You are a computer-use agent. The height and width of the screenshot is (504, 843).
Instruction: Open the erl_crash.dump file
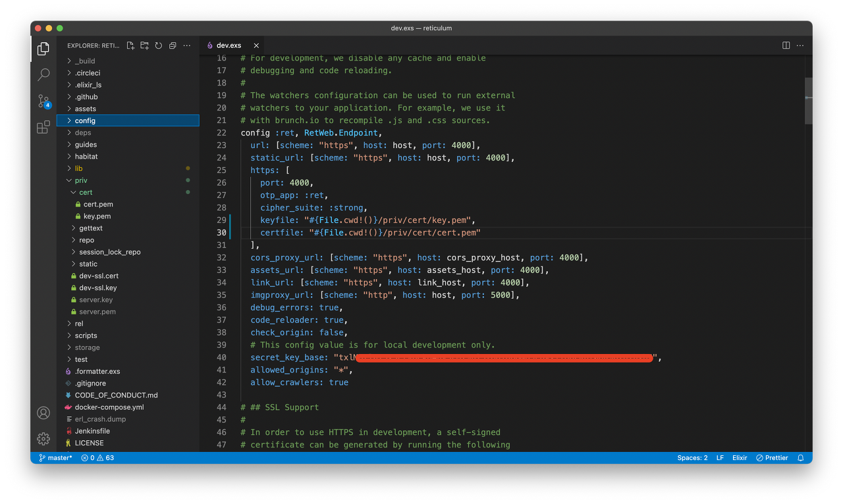pyautogui.click(x=128, y=419)
